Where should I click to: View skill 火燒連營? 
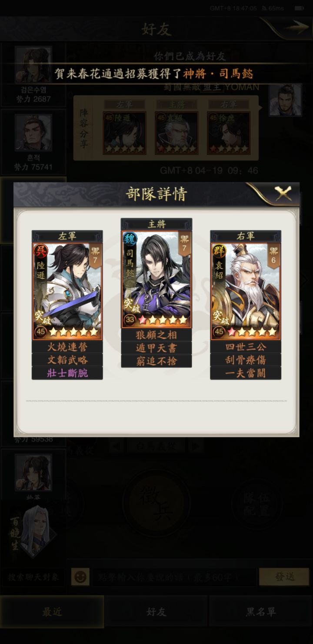coord(67,347)
